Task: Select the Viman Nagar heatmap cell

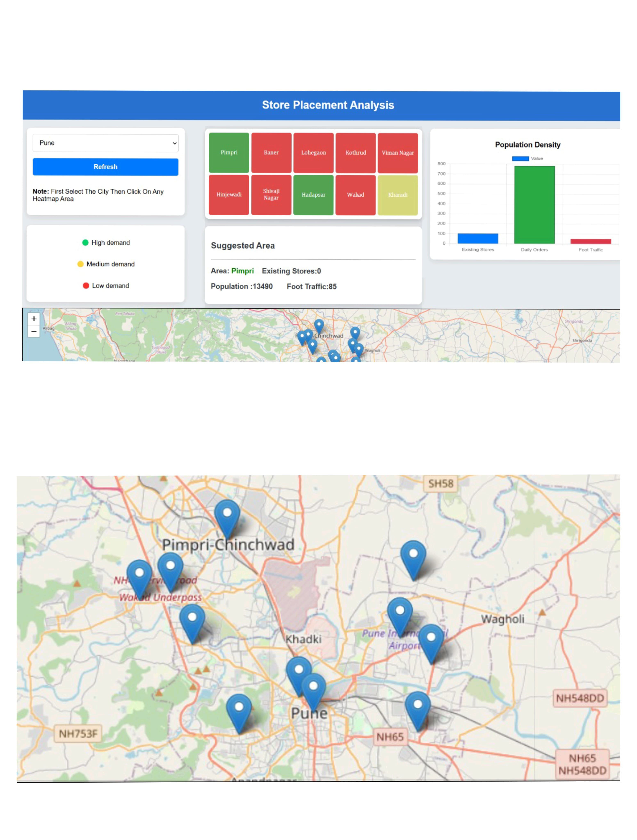Action: tap(398, 153)
